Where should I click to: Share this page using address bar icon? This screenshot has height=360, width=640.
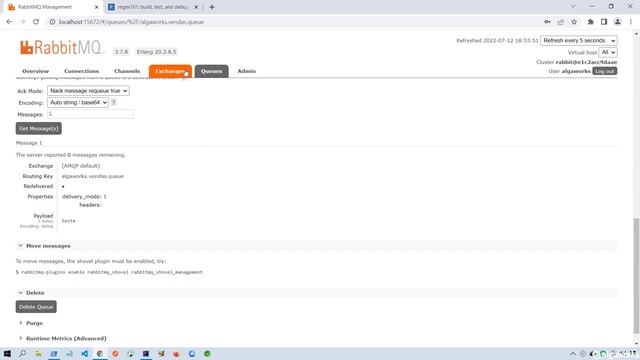click(561, 22)
